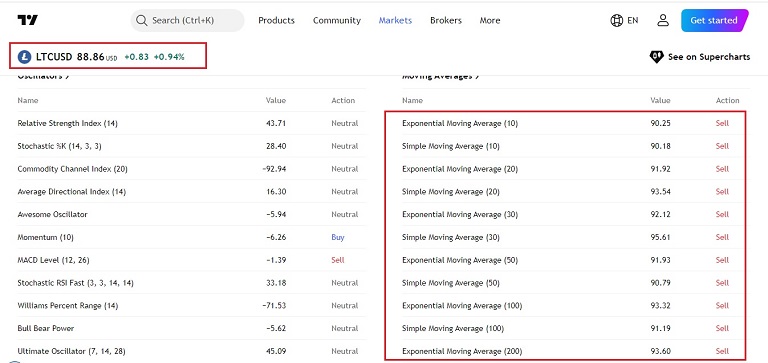Click the Momentum (10) name
Viewport: 768px width, 363px height.
click(x=45, y=237)
